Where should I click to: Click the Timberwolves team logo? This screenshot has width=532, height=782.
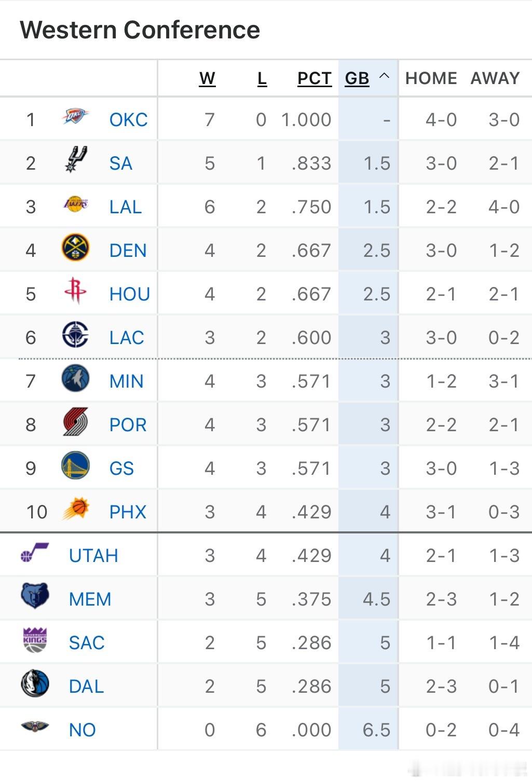75,378
